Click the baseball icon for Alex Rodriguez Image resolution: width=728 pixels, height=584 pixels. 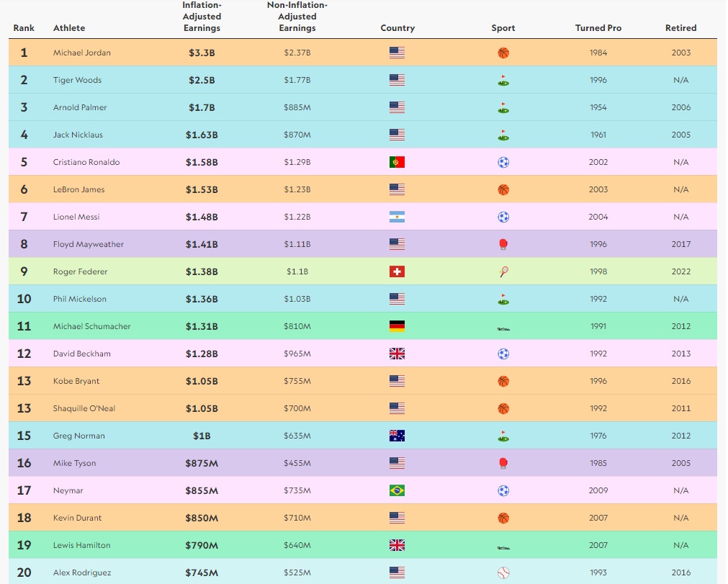[x=503, y=573]
